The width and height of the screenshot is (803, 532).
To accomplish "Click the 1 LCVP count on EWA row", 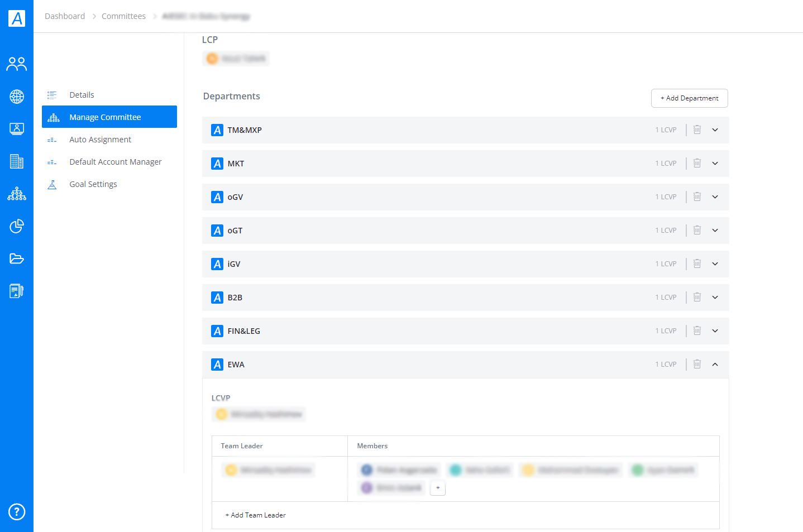I will click(666, 364).
